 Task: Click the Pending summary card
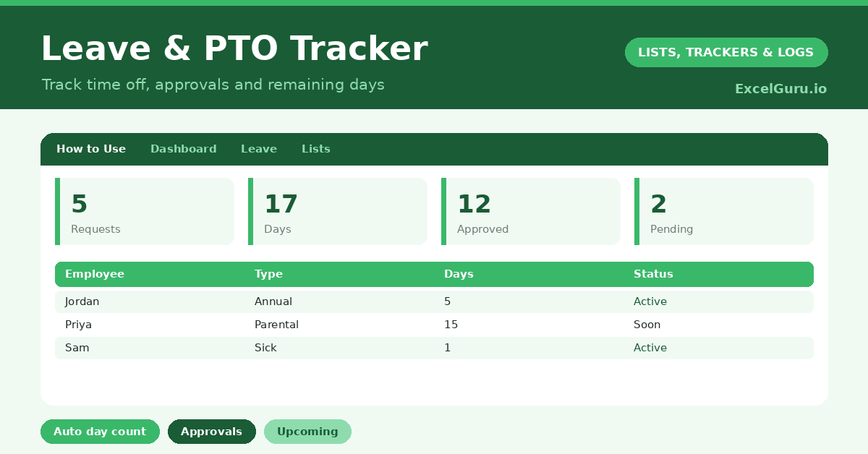724,211
